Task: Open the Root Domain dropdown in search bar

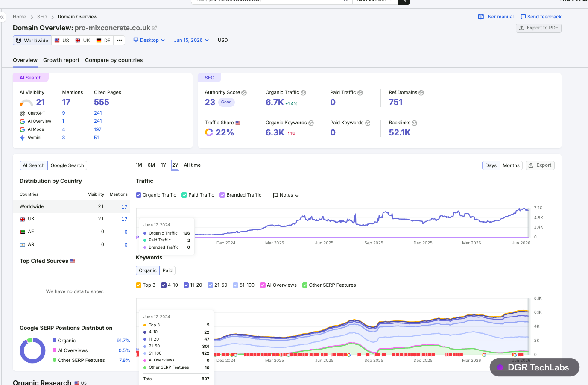Action: point(374,1)
